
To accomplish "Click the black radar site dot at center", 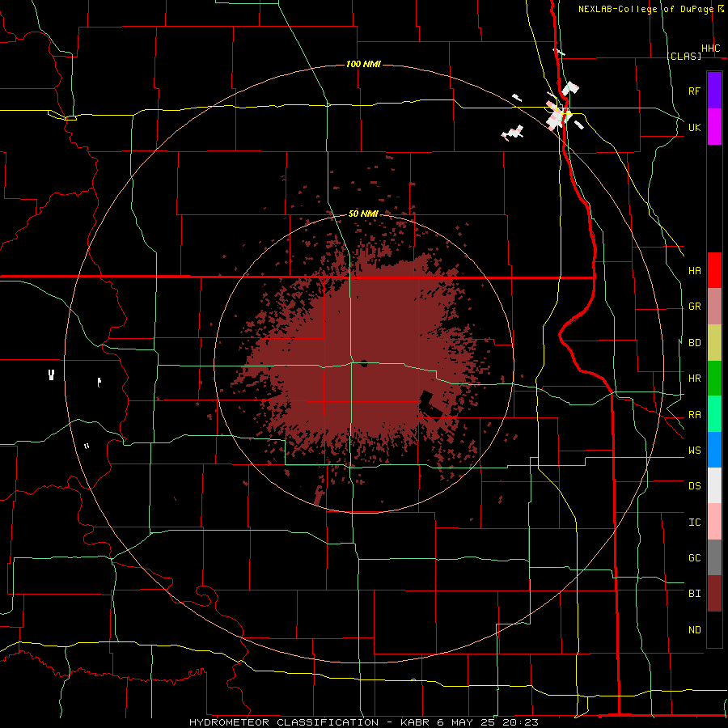I will click(364, 363).
